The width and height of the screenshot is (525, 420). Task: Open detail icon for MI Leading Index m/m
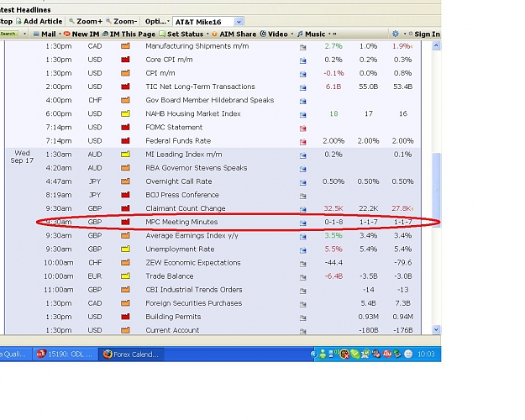(302, 155)
